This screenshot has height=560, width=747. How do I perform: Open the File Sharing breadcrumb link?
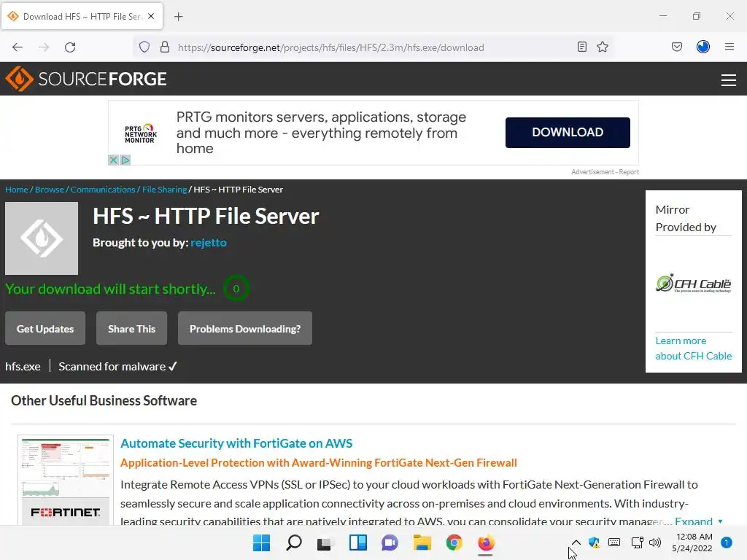pyautogui.click(x=164, y=190)
